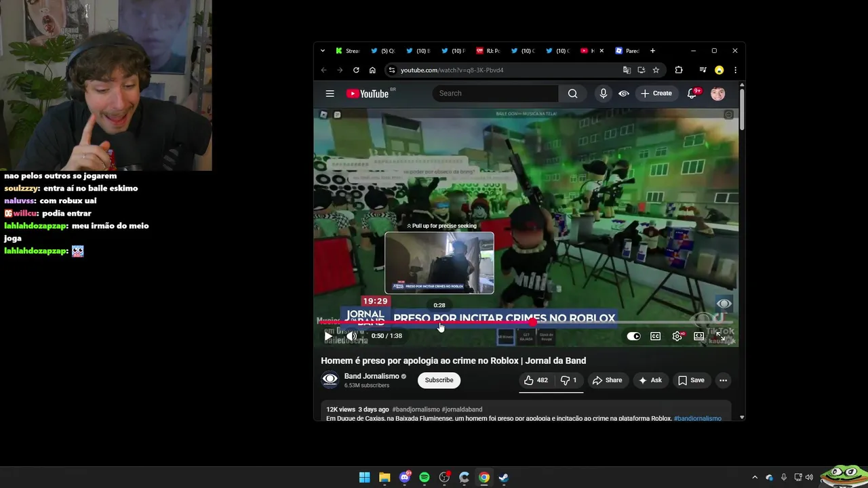Seek the video at the red scrubber handle
Viewport: 868px width, 488px height.
(533, 323)
